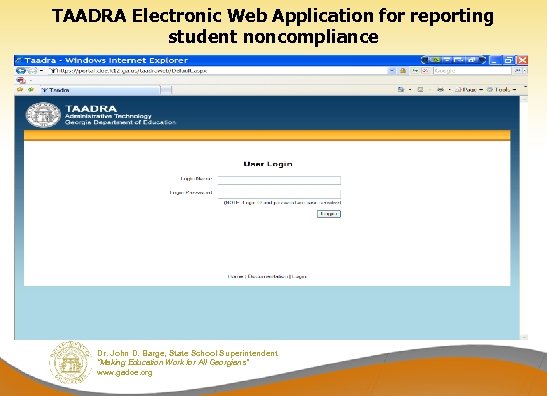Screen dimensions: 547x396
Task: Open the search provider options dropdown
Action: (525, 71)
